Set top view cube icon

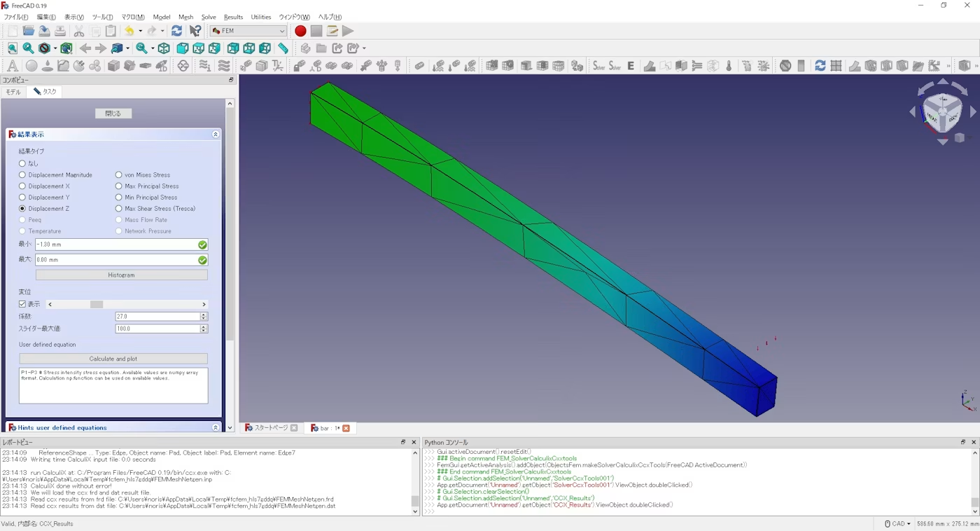199,48
